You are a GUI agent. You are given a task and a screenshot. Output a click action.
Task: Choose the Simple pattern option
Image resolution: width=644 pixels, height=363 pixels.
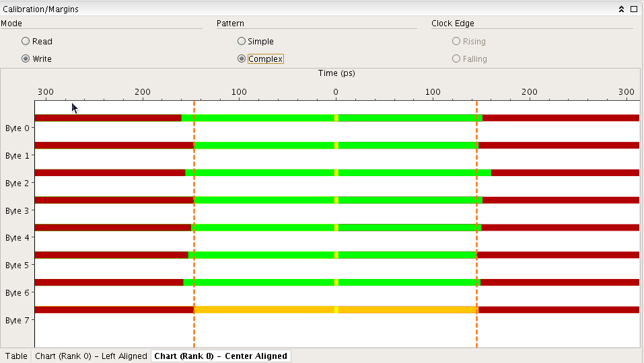pyautogui.click(x=242, y=41)
